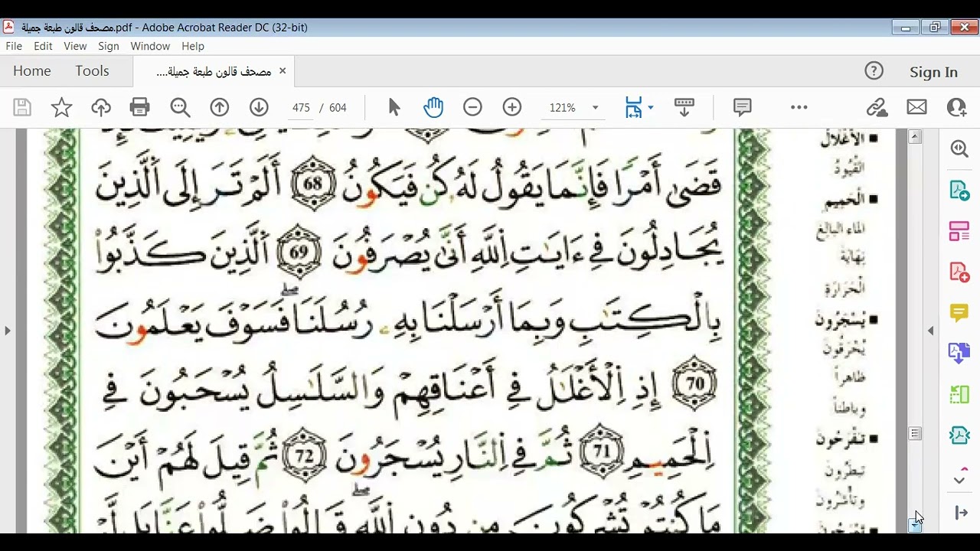Click the scrolling mode icon
This screenshot has width=980, height=551.
(684, 107)
